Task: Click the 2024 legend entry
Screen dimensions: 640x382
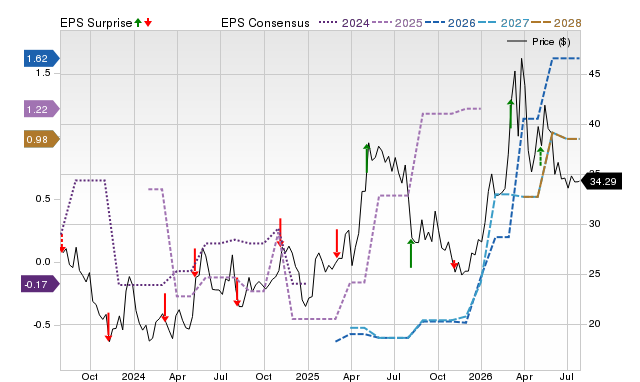Action: 344,23
